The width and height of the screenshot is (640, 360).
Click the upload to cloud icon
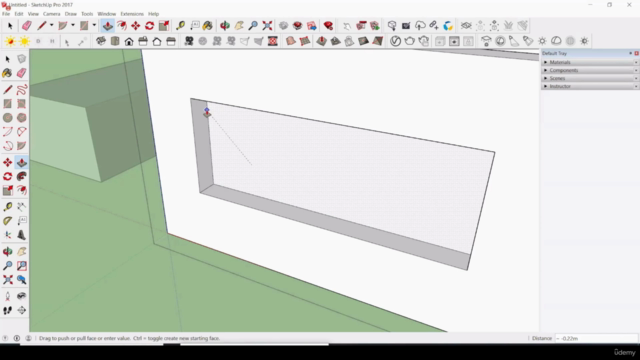coord(420,26)
